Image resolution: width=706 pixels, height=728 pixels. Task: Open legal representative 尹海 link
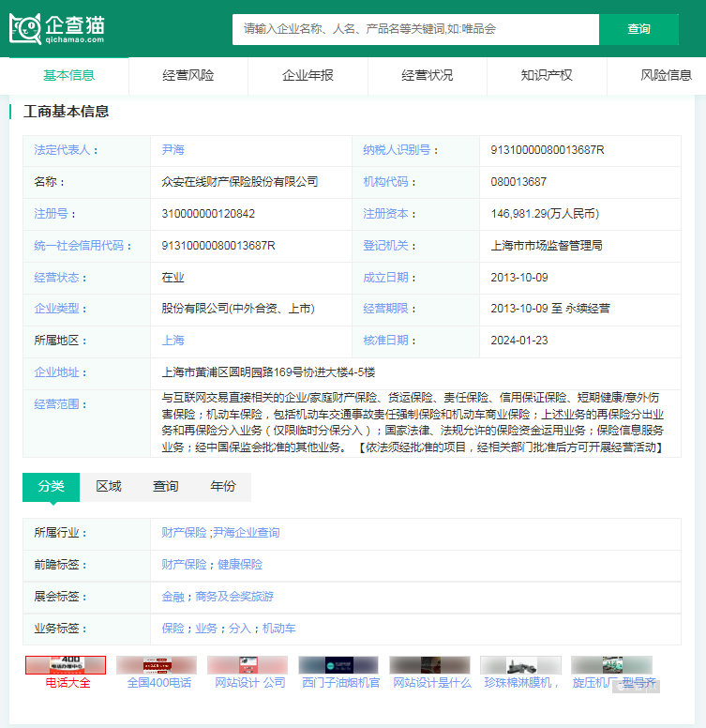pos(173,150)
